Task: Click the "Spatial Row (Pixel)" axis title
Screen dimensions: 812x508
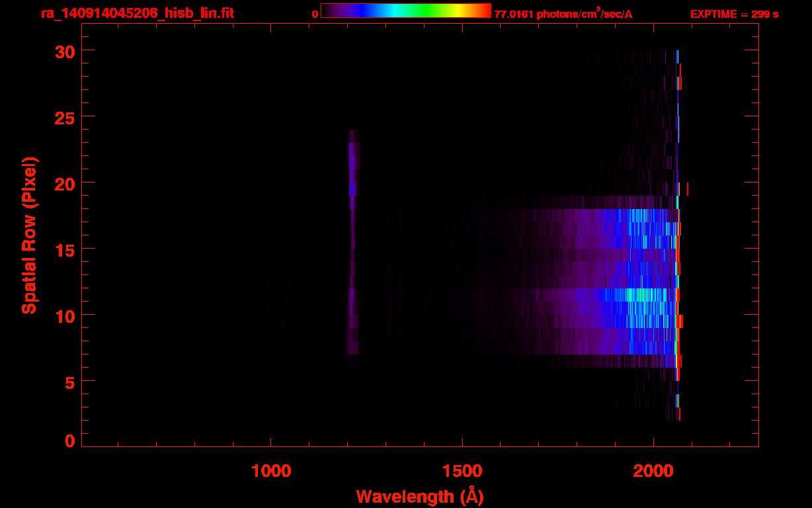Action: pyautogui.click(x=29, y=235)
